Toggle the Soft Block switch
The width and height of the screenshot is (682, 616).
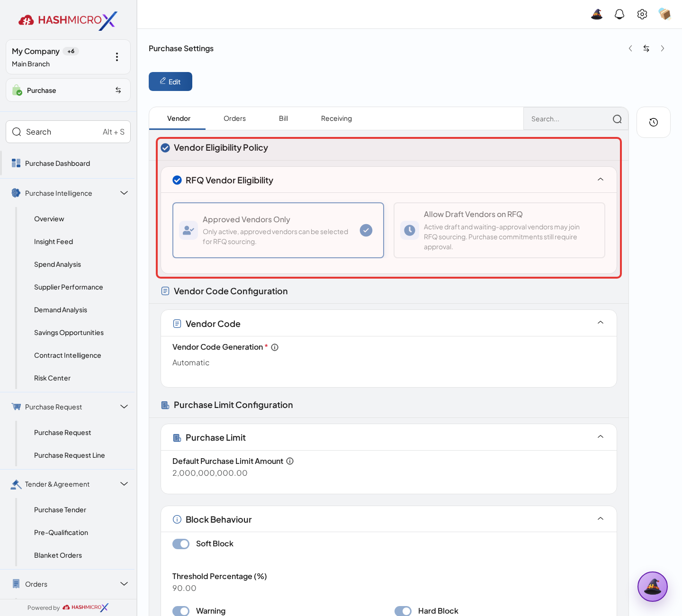[x=181, y=544]
